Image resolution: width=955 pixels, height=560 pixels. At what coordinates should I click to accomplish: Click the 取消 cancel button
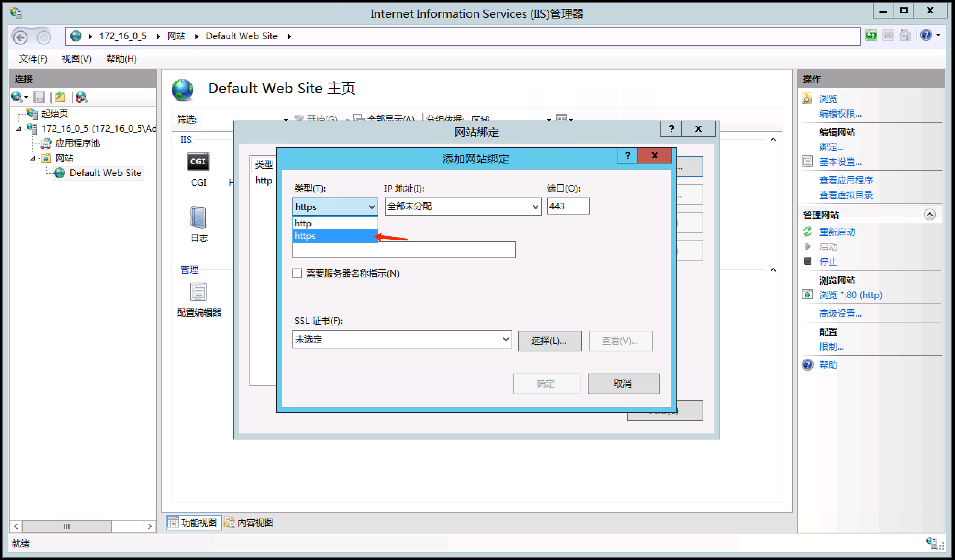coord(623,384)
